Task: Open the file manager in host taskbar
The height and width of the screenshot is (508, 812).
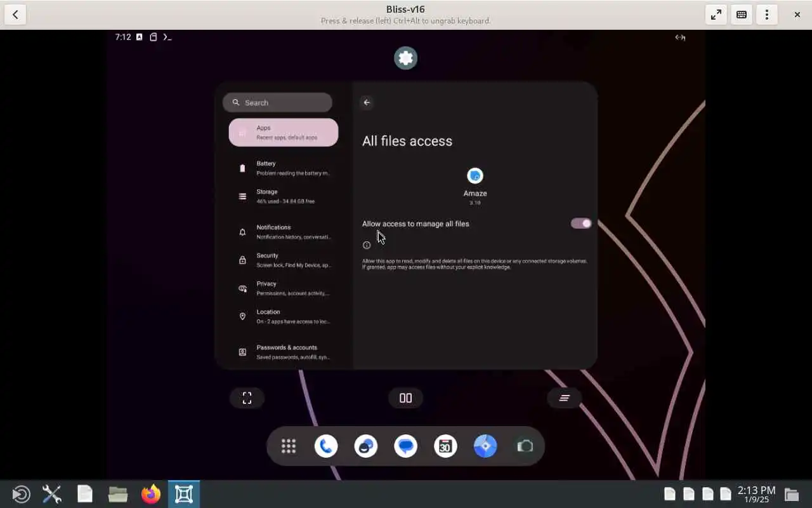Action: [x=118, y=494]
